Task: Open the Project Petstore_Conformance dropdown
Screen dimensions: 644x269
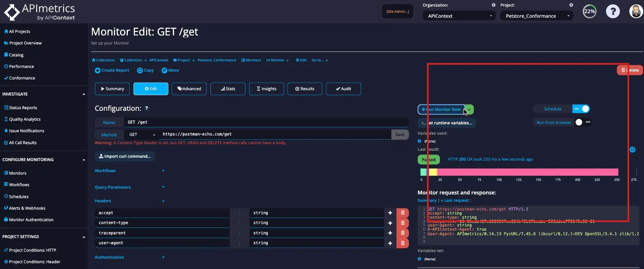Action: click(x=536, y=16)
